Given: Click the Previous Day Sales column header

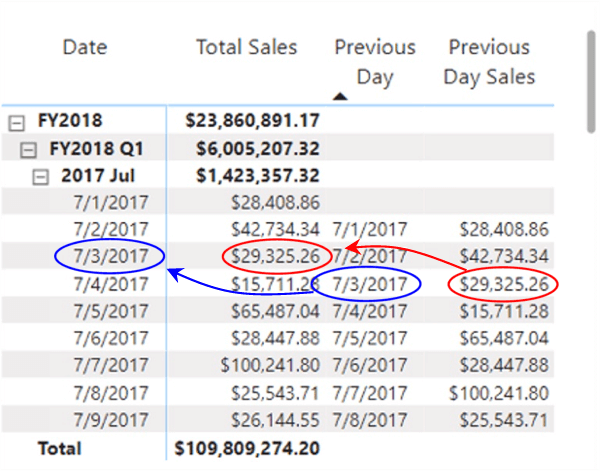Looking at the screenshot, I should click(490, 61).
